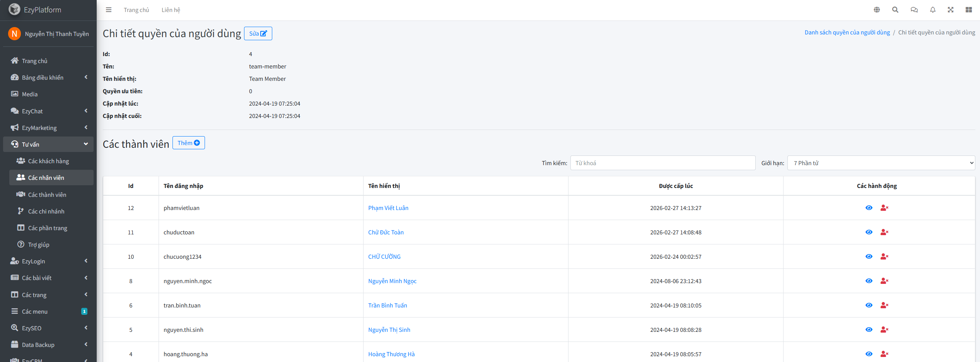Toggle fullscreen with the expand arrows icon
This screenshot has width=980, height=362.
950,10
